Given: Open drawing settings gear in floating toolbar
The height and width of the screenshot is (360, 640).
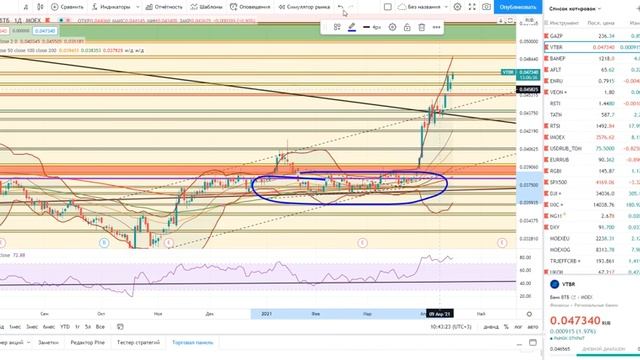Looking at the screenshot, I should point(392,27).
